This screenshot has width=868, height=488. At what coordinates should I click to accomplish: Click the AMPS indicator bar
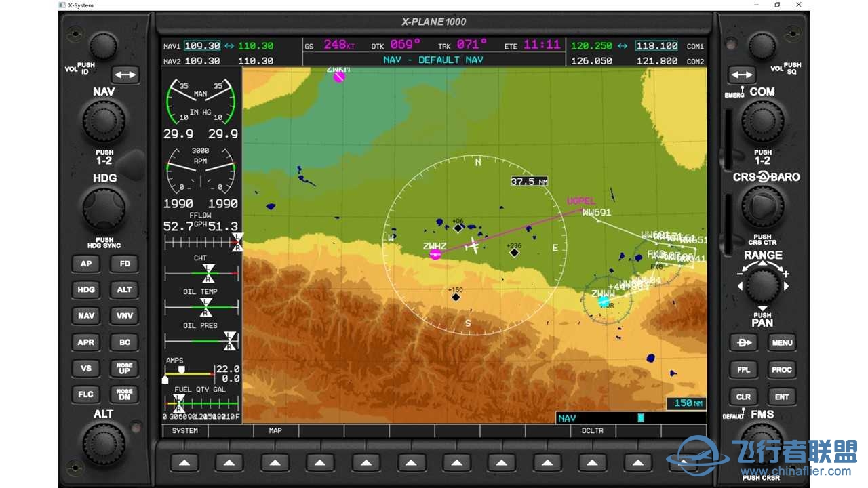tap(189, 373)
